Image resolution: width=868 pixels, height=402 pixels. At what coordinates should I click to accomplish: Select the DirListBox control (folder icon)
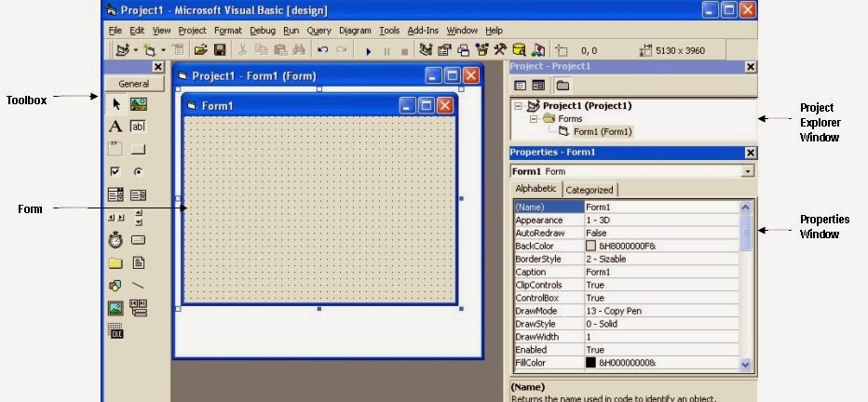115,263
